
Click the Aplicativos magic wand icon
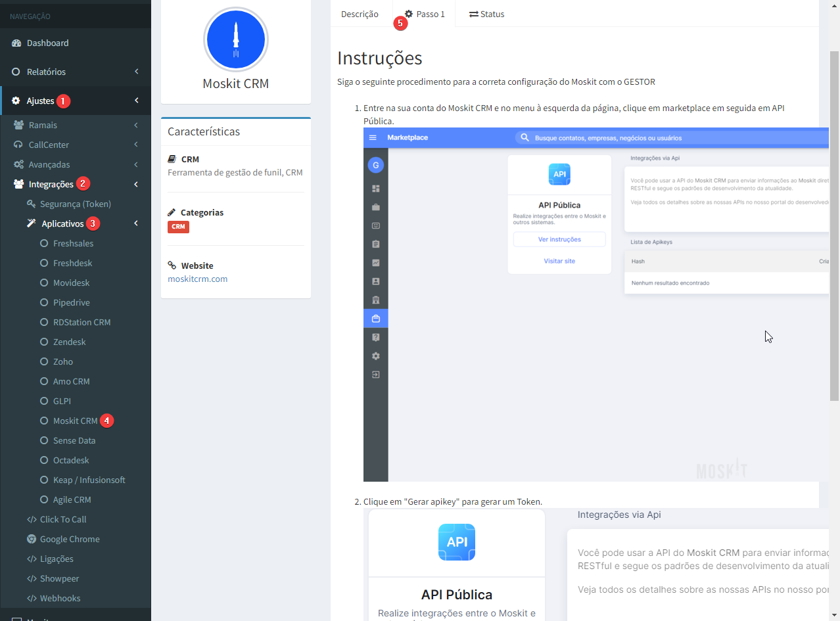(31, 224)
